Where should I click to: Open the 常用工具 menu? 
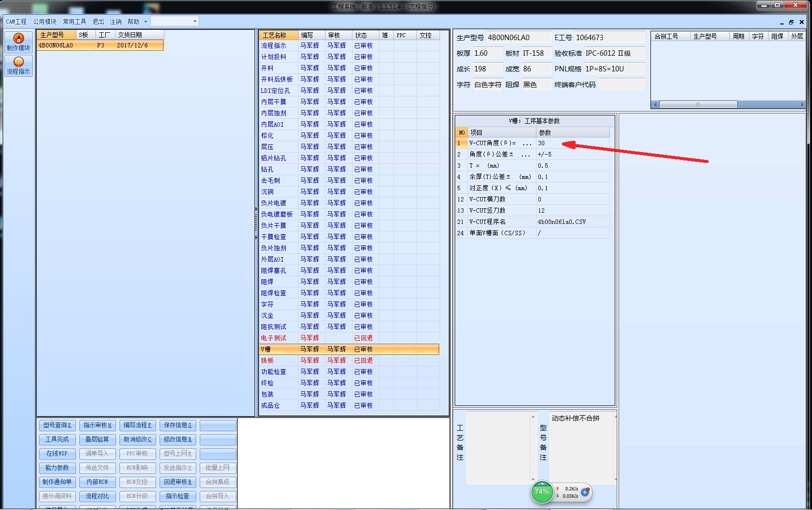pyautogui.click(x=74, y=22)
